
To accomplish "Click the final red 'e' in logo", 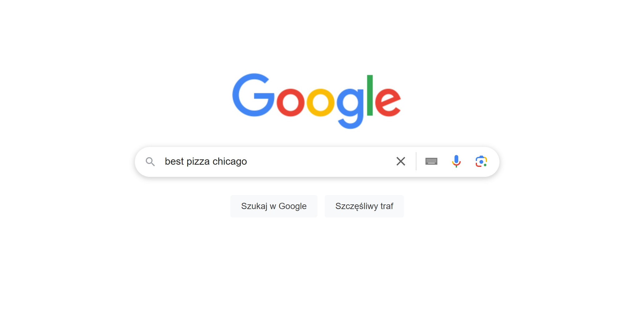I will 387,102.
